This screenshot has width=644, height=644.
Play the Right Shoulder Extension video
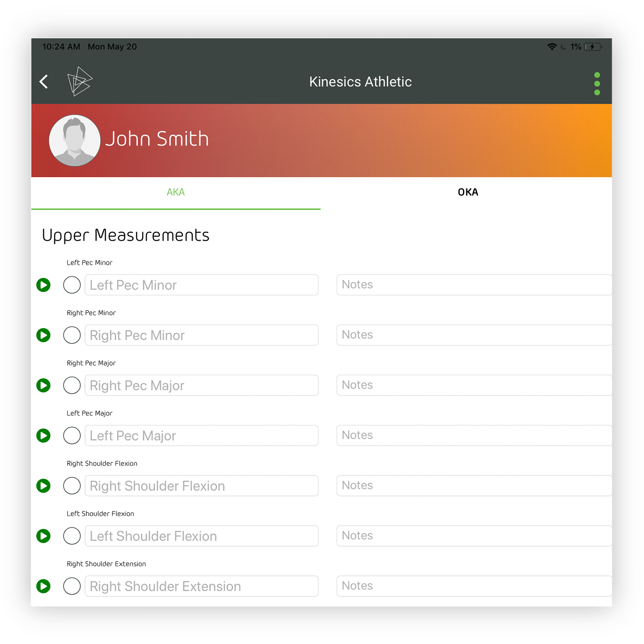point(43,586)
